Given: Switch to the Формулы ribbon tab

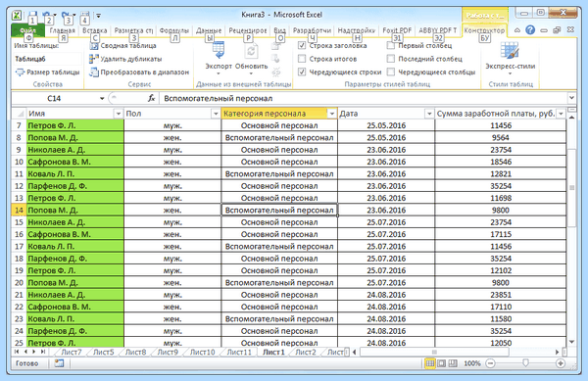Looking at the screenshot, I should [174, 30].
